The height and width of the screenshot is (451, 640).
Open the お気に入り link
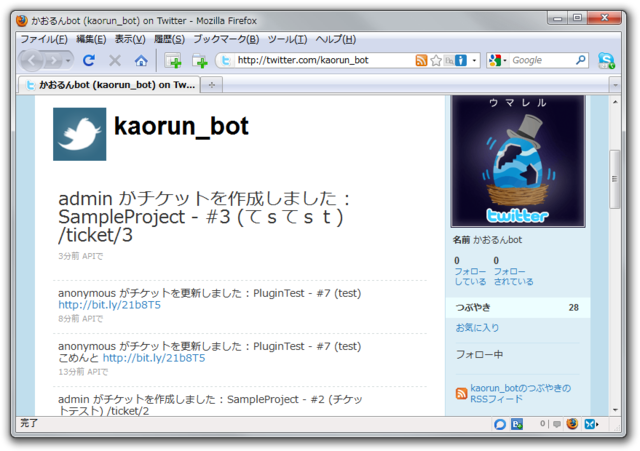pyautogui.click(x=477, y=328)
